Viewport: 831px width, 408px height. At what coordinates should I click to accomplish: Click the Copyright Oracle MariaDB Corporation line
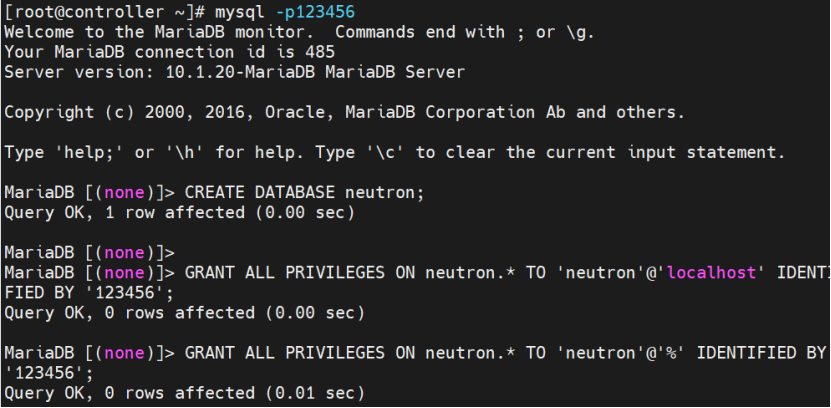click(344, 112)
